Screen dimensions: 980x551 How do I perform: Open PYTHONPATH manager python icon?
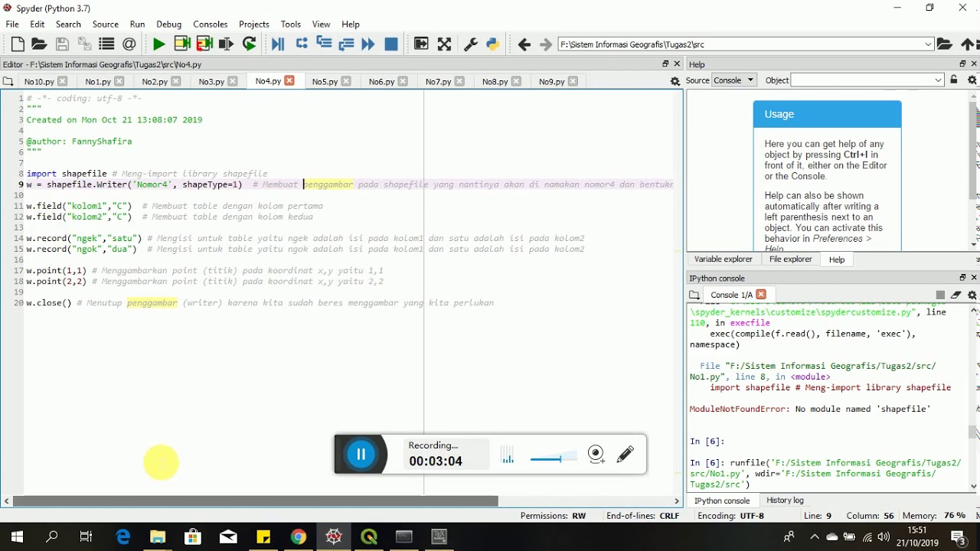(x=493, y=44)
